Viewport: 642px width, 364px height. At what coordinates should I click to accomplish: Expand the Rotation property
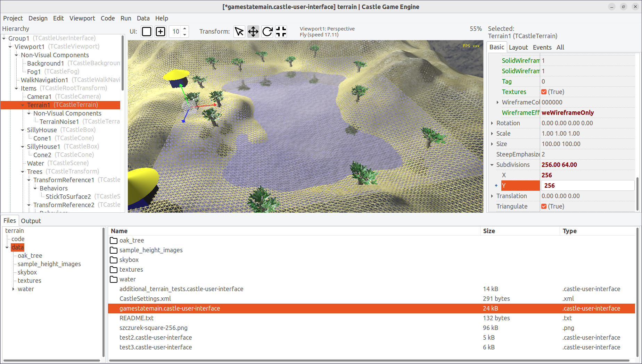click(x=492, y=123)
